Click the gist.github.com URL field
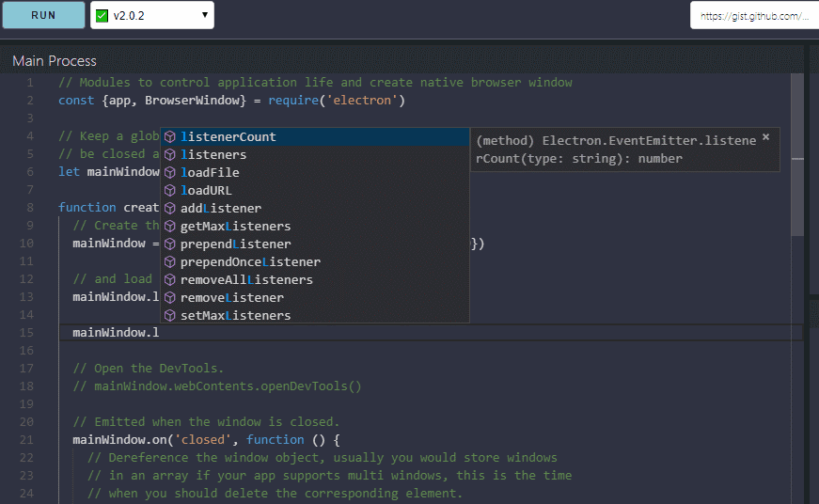This screenshot has width=819, height=504. click(753, 16)
